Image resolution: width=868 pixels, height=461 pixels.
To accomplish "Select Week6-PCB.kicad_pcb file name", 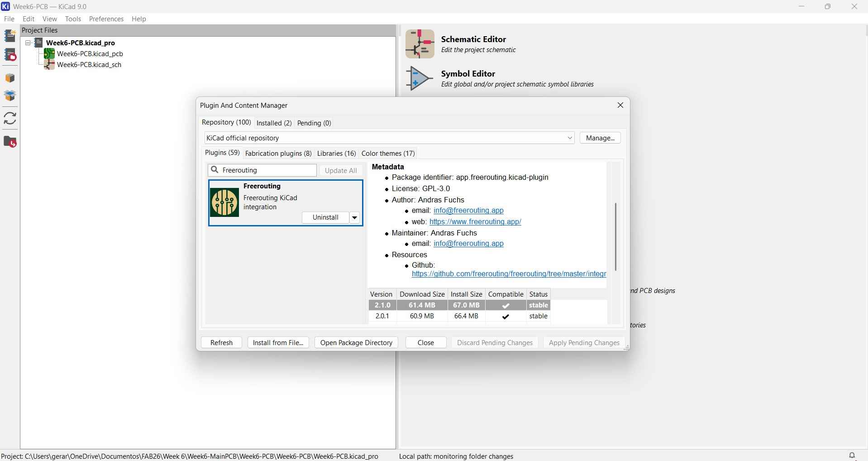I will [90, 54].
